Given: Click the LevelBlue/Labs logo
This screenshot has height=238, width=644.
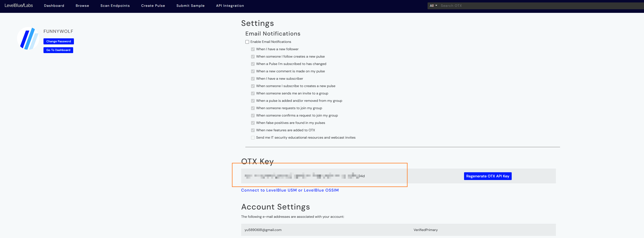Looking at the screenshot, I should pos(19,5).
